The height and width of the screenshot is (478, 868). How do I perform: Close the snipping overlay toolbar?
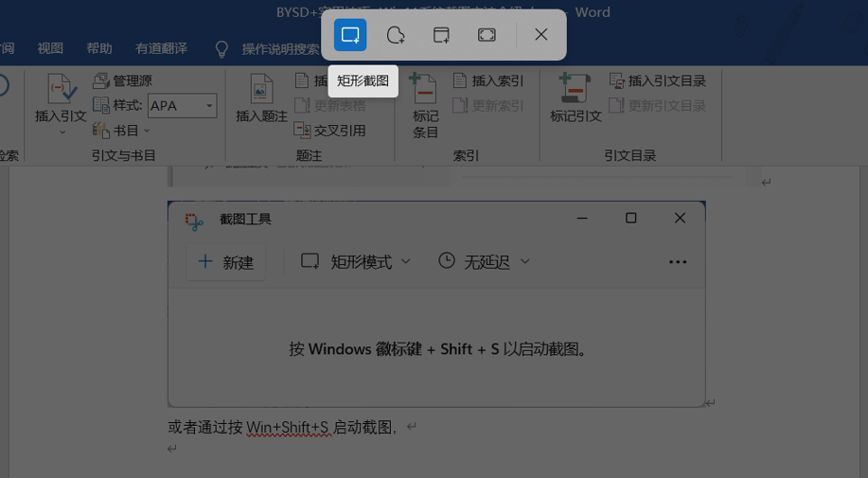pos(540,35)
